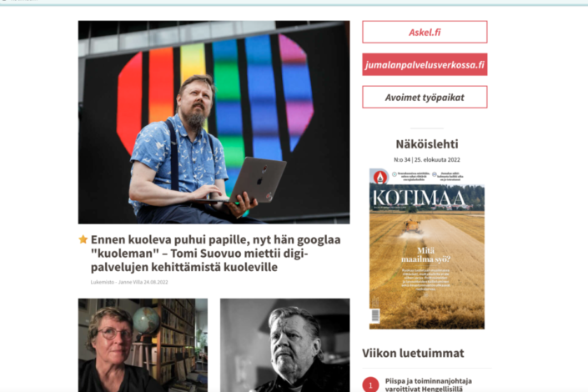Click Viikon luetuimmat section heading
Screen dimensions: 588x392
tap(413, 353)
